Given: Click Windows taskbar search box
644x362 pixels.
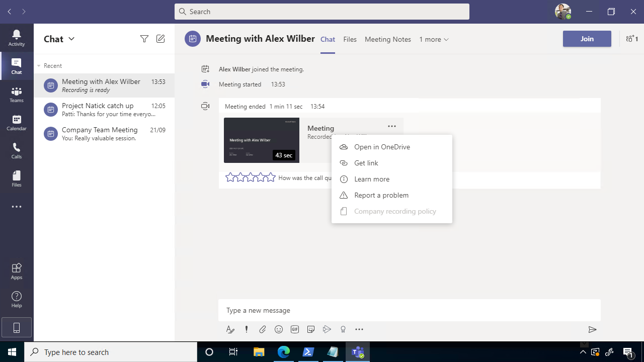Looking at the screenshot, I should (x=111, y=352).
